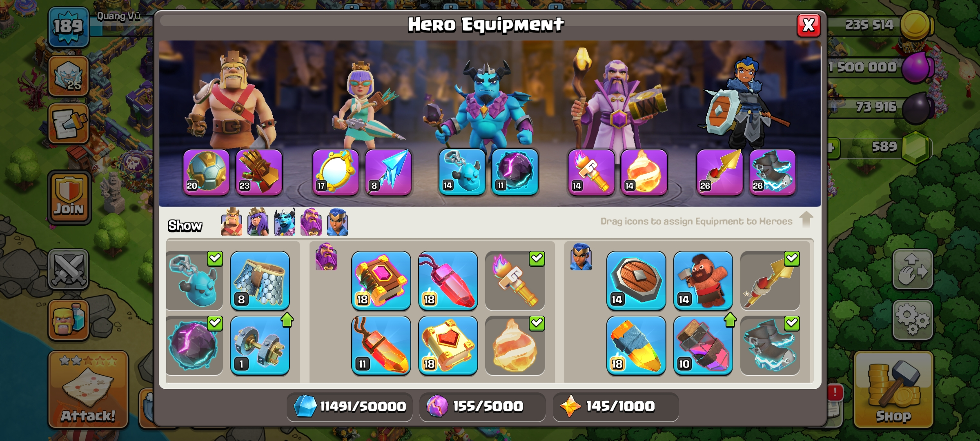Image resolution: width=980 pixels, height=441 pixels.
Task: Close the Hero Equipment window
Action: coord(808,25)
